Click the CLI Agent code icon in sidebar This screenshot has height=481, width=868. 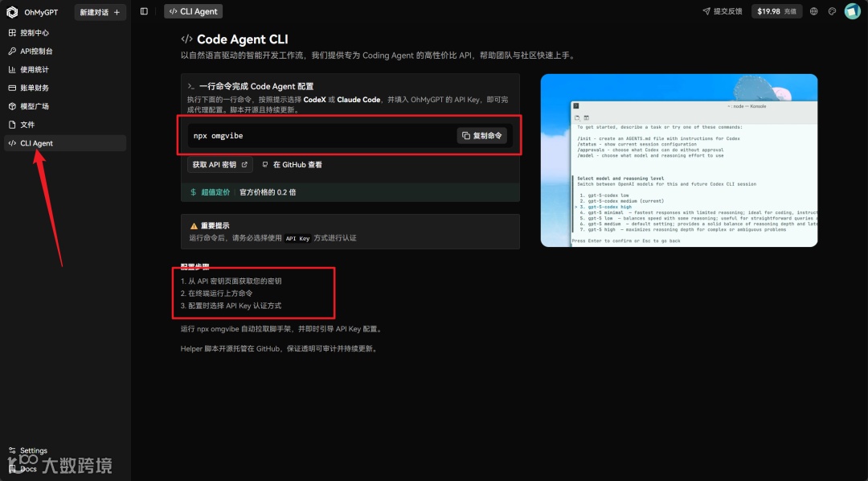pyautogui.click(x=12, y=143)
